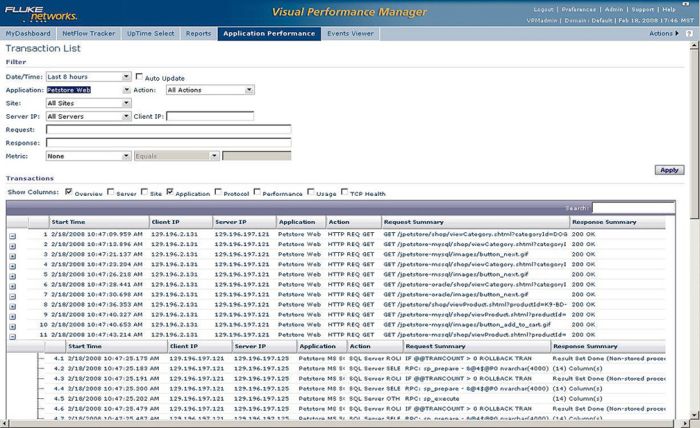700x428 pixels.
Task: Select request 'GET /jpetstore-oracle/images/button_next.gif'
Action: point(455,295)
